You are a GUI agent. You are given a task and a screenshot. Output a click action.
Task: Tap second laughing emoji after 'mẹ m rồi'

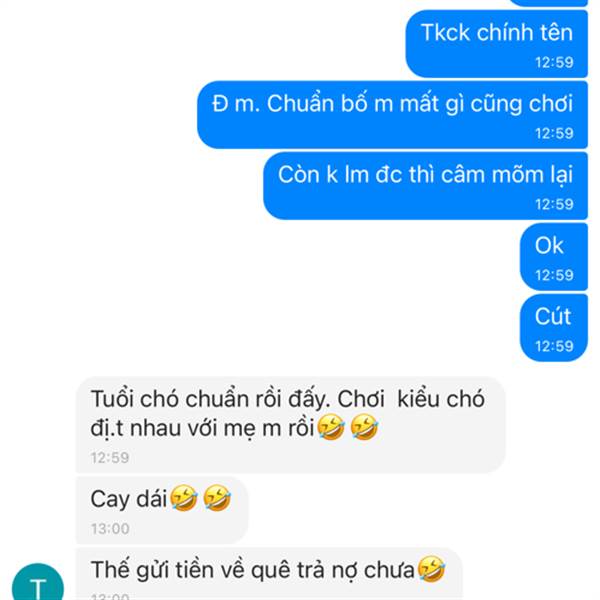tap(364, 427)
